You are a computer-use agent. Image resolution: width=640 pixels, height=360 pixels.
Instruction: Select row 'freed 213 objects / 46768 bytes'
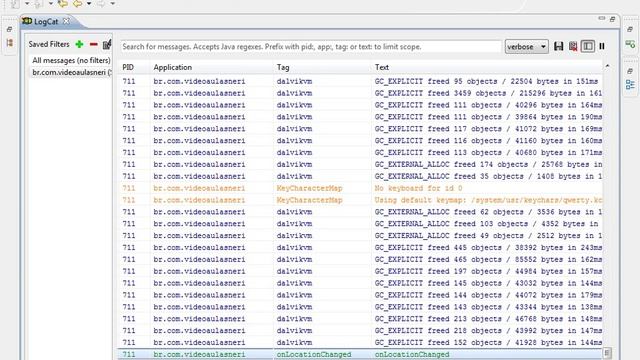(x=360, y=318)
